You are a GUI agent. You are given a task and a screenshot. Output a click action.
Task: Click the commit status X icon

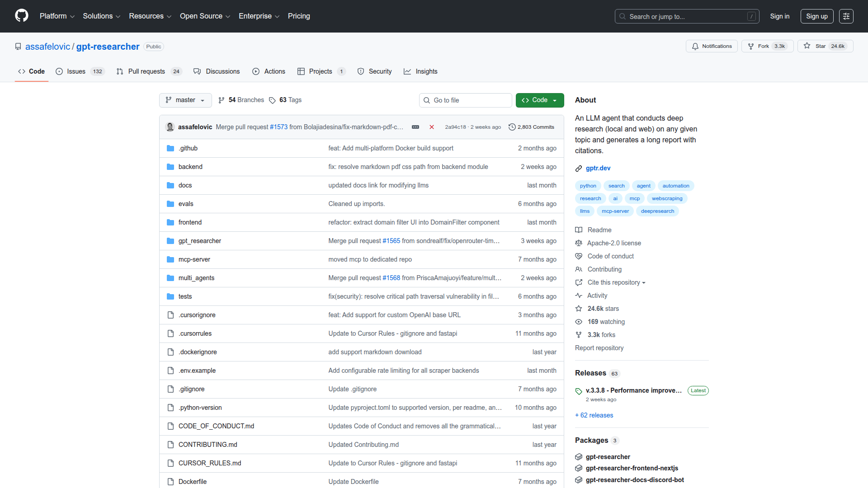tap(431, 127)
